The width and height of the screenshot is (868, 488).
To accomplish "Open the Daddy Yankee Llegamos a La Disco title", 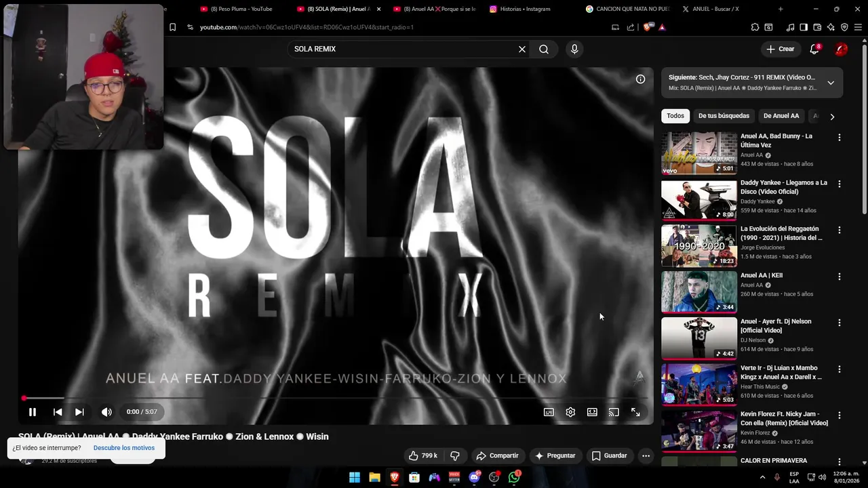I will [784, 187].
